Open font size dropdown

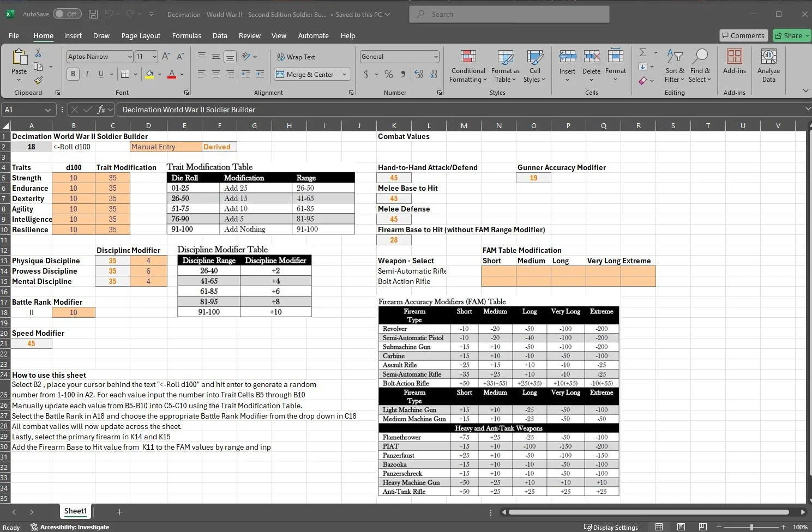(x=154, y=57)
